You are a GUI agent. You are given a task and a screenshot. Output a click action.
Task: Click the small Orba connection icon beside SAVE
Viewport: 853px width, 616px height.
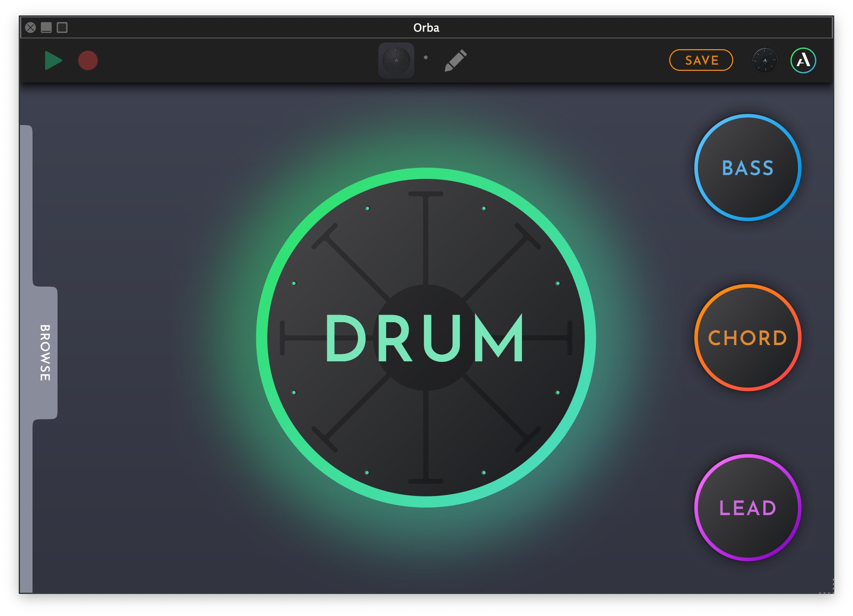(764, 60)
